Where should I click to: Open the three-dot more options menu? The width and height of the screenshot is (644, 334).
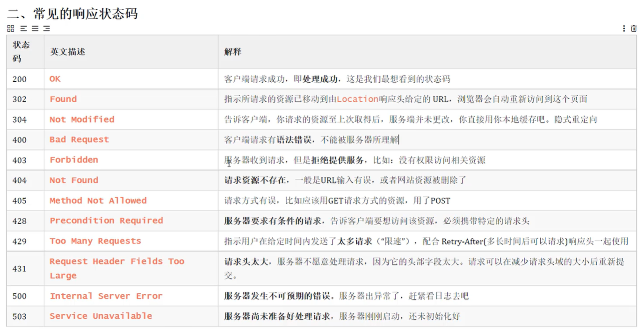(x=624, y=28)
